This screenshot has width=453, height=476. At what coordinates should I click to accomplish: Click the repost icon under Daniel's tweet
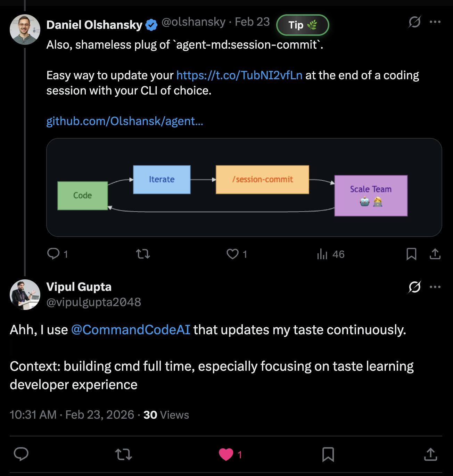pos(142,254)
